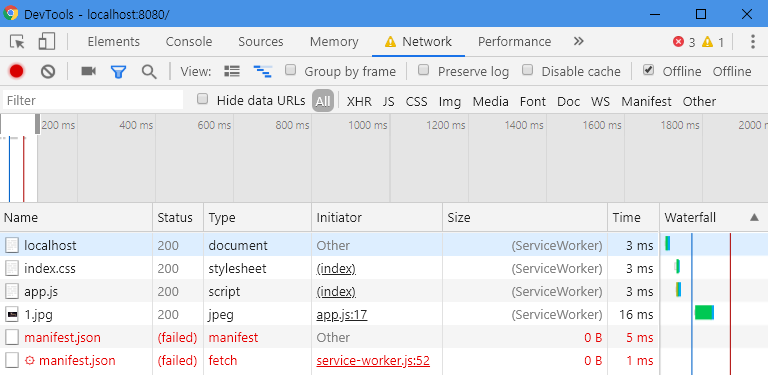The width and height of the screenshot is (768, 375).
Task: Click the timeline overview range handle
Action: click(x=37, y=124)
